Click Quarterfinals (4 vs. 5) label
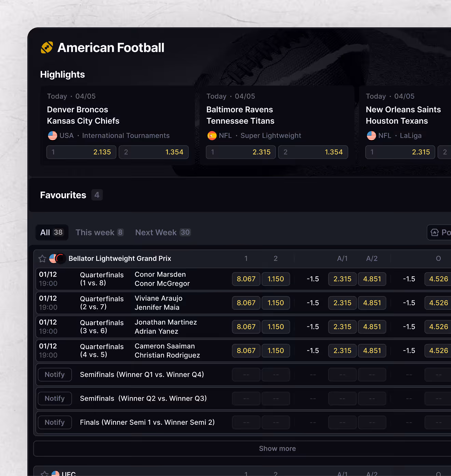 (x=102, y=351)
